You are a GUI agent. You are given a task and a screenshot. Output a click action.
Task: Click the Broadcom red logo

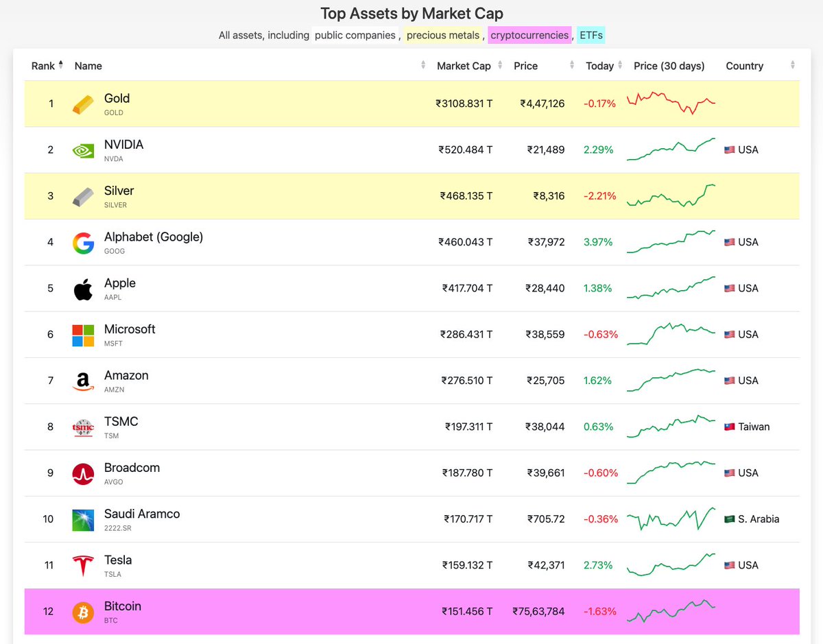coord(83,474)
